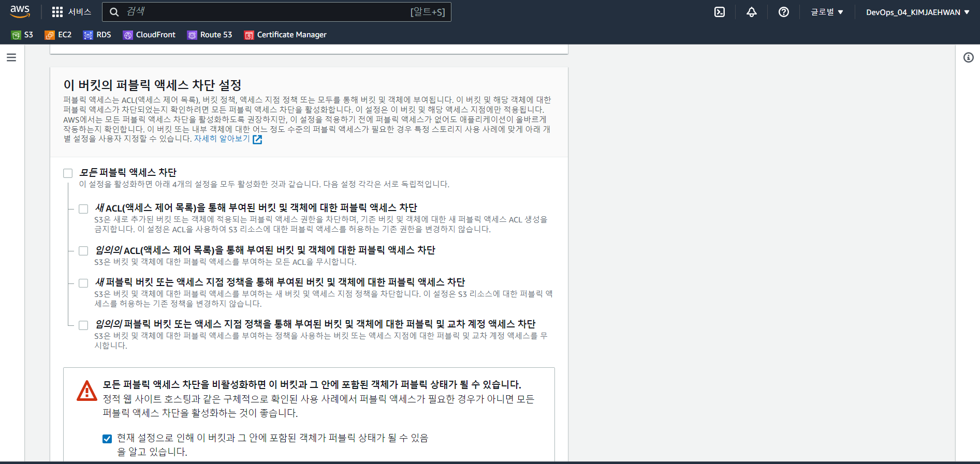980x464 pixels.
Task: Check 새 ACL 퍼블릭 액세스 차단 checkbox
Action: (83, 209)
